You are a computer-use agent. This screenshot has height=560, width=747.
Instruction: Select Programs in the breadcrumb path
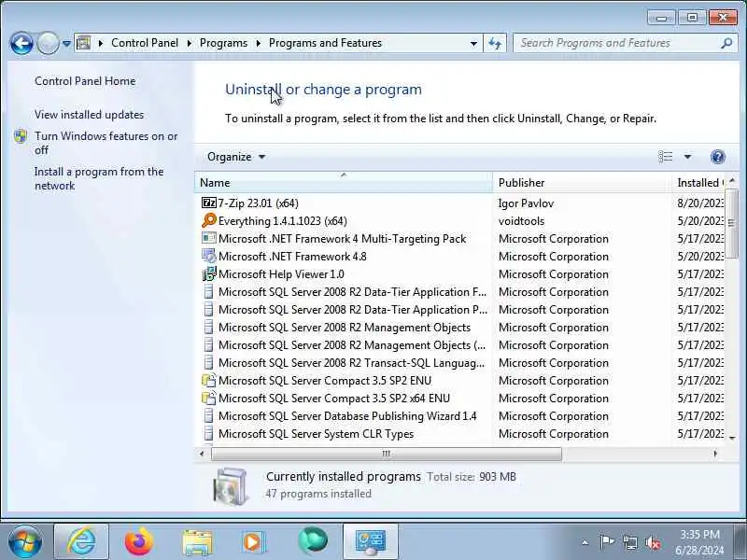coord(223,43)
